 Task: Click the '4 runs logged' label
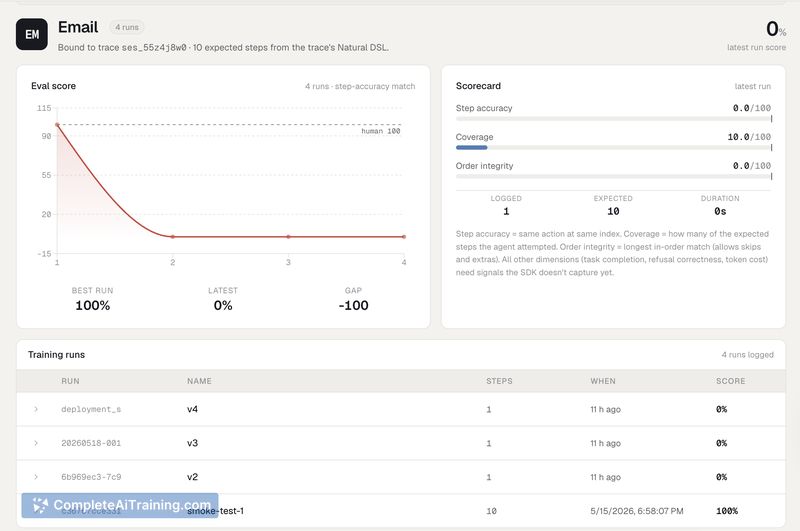(747, 355)
